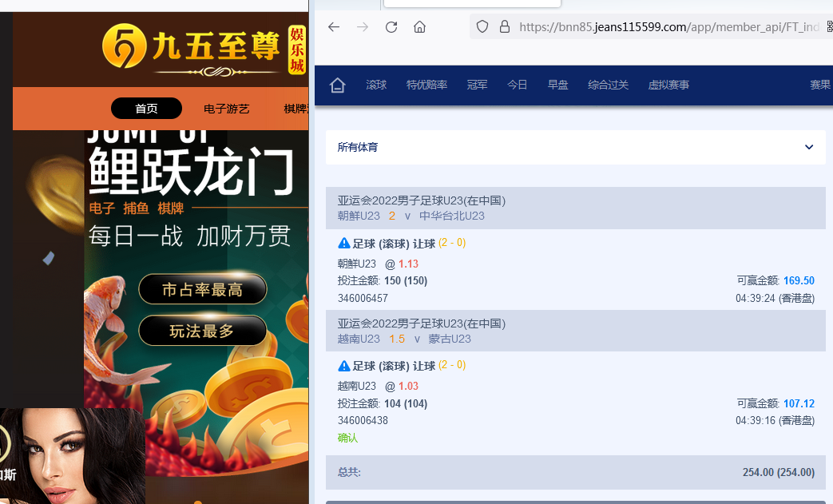Screen dimensions: 833x504
Task: Open the tracking protection shield icon
Action: pos(482,26)
